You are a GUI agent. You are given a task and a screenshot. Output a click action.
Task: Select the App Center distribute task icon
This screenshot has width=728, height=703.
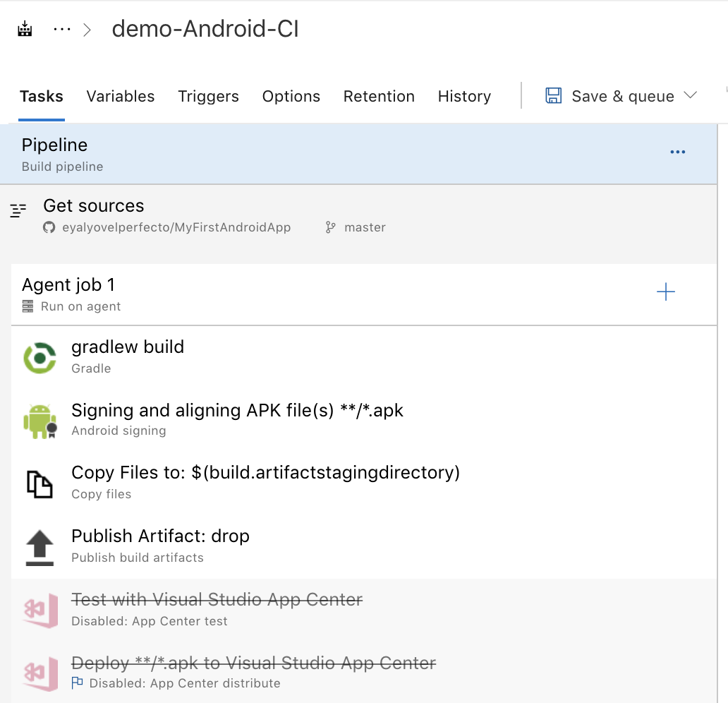[41, 673]
